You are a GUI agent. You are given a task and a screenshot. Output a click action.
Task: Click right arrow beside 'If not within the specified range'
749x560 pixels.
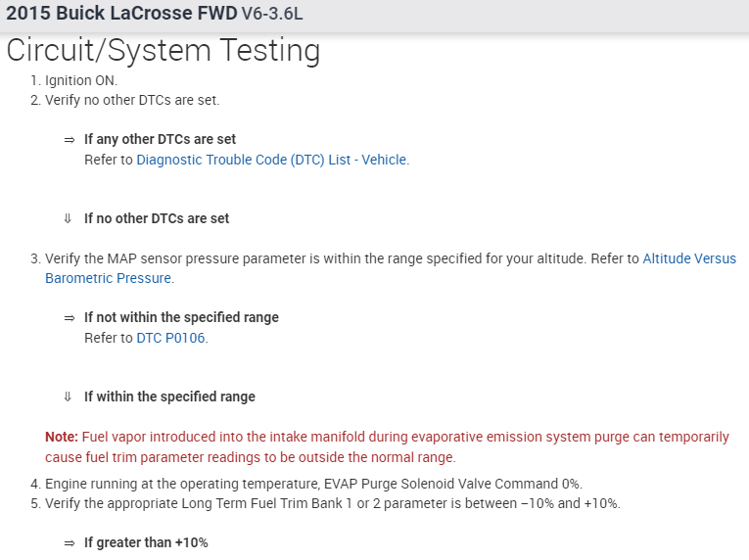pyautogui.click(x=70, y=317)
